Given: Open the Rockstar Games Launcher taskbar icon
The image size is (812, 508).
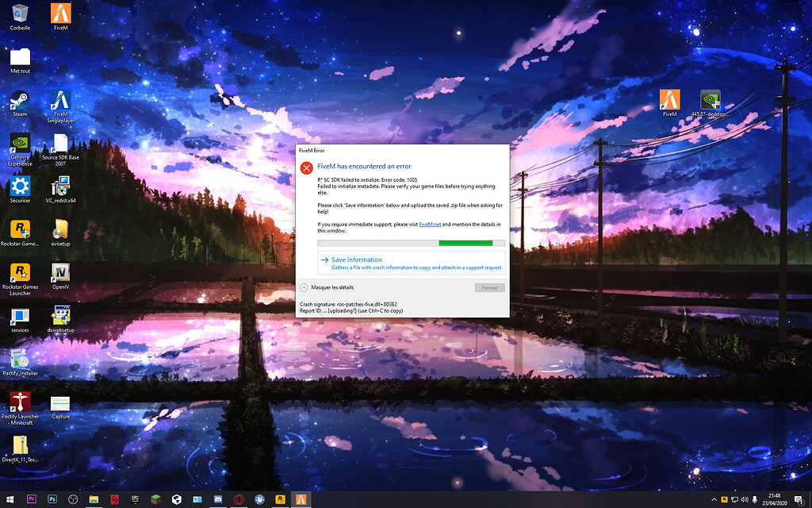Looking at the screenshot, I should (x=279, y=499).
